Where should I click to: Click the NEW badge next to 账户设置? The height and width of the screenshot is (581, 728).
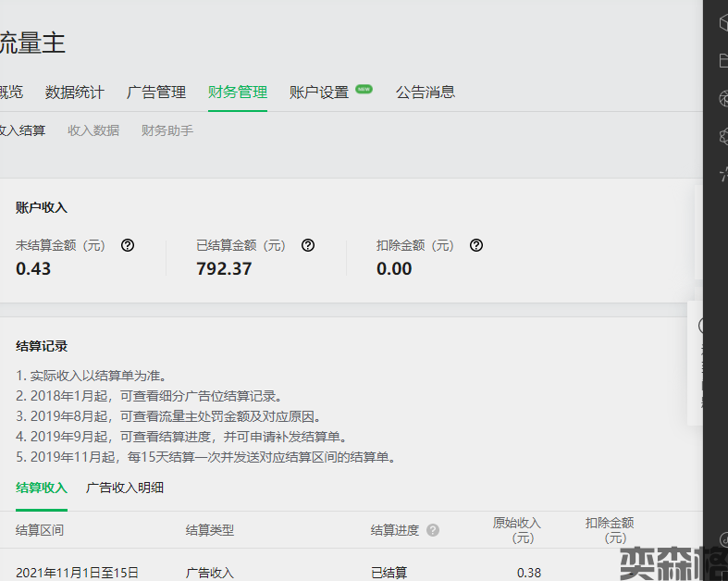click(364, 90)
